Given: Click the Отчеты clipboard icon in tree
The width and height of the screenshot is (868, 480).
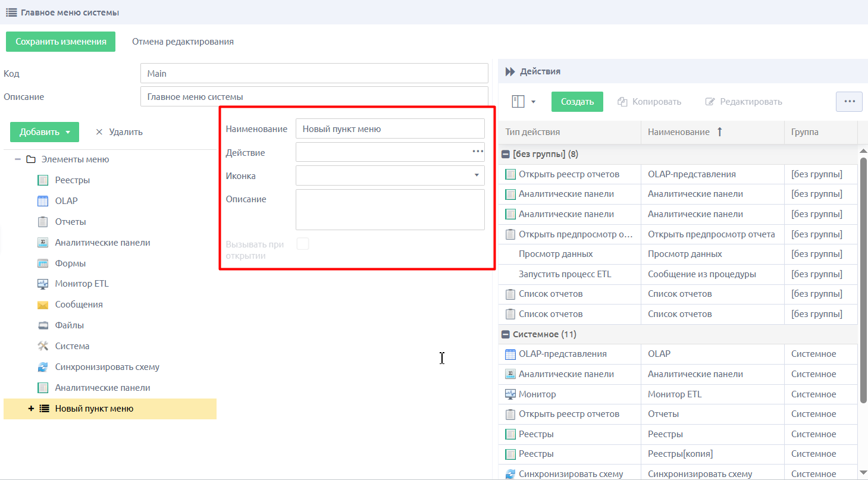Looking at the screenshot, I should [x=42, y=222].
